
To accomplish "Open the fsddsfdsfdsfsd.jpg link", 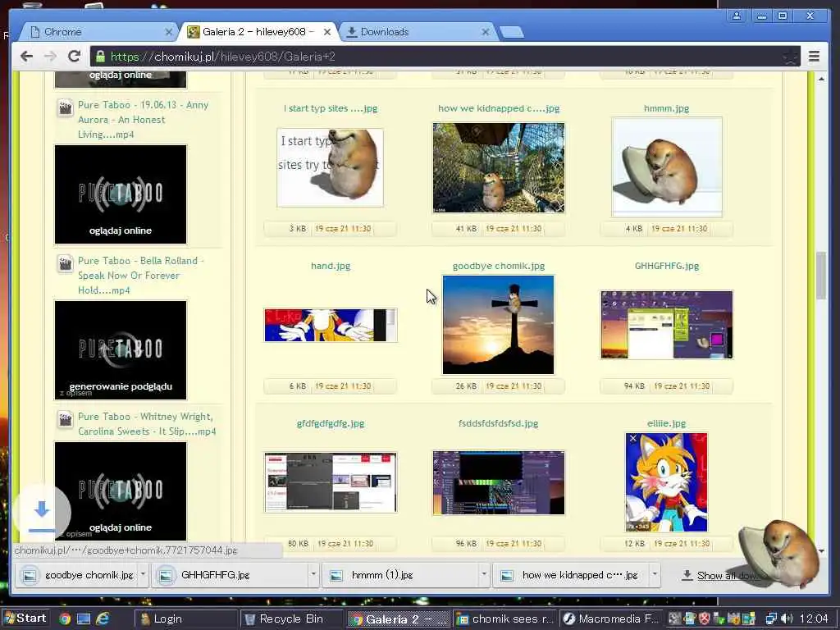I will pos(499,423).
